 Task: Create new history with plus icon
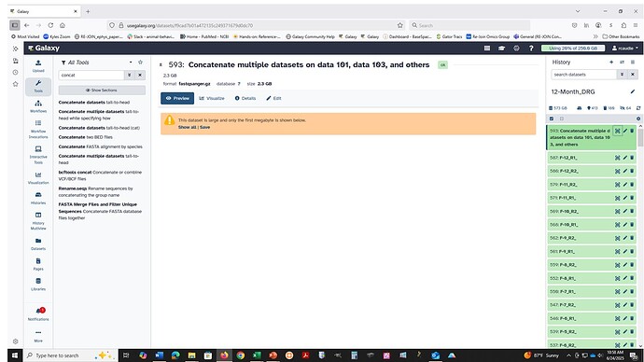[x=611, y=62]
